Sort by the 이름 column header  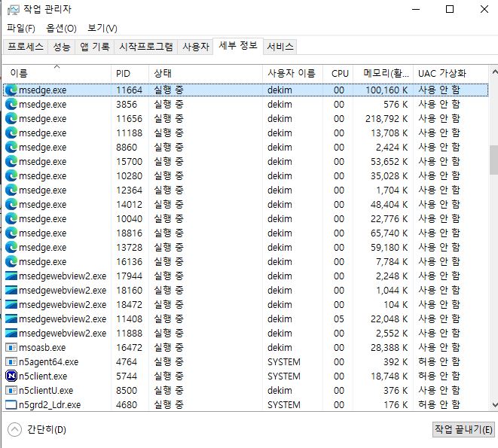pyautogui.click(x=57, y=73)
